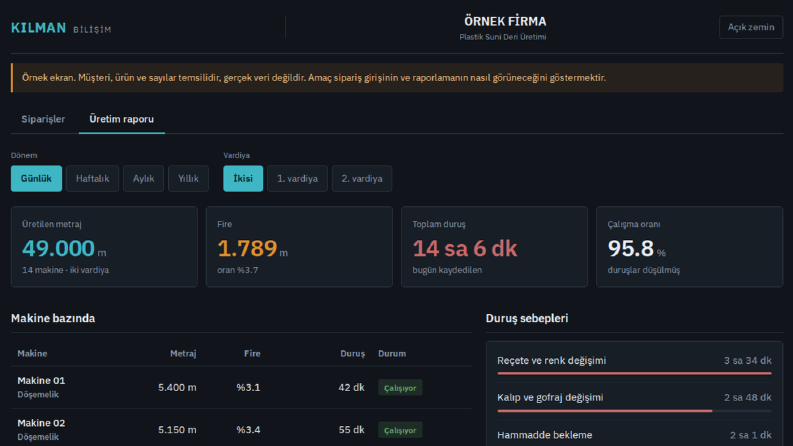Toggle the Açık zemin theme button
Viewport: 793px width, 446px height.
click(x=751, y=27)
